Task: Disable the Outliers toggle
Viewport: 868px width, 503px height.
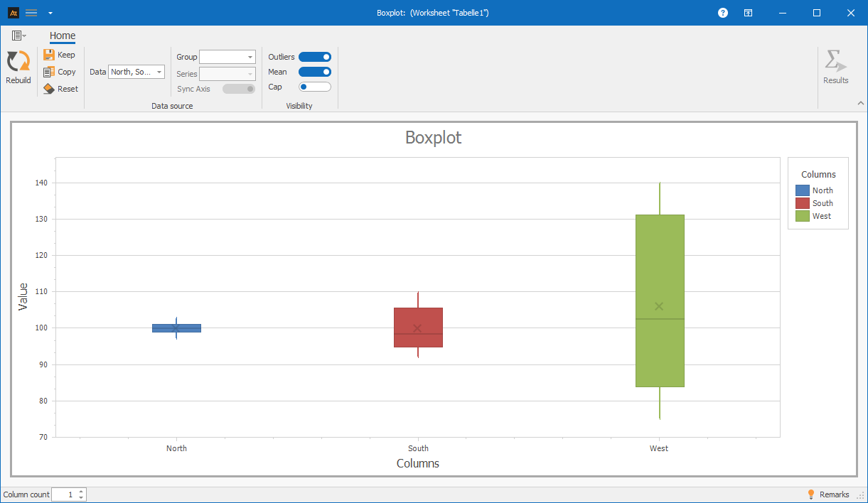Action: click(315, 57)
